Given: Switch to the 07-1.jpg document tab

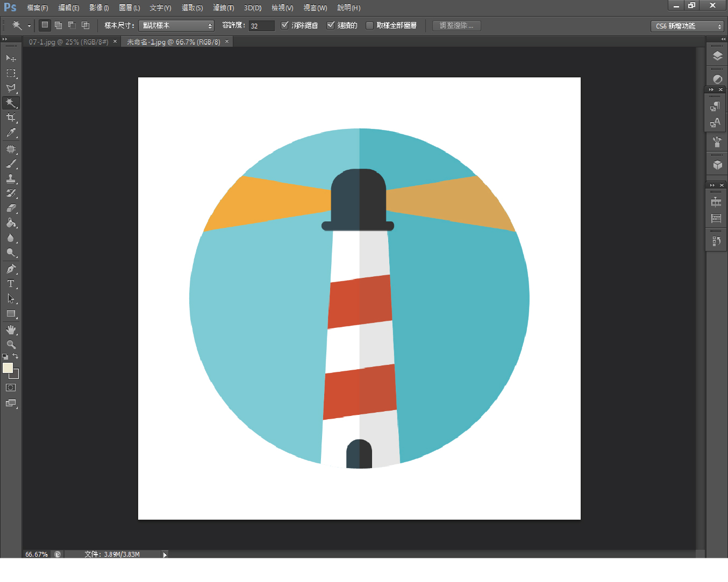Looking at the screenshot, I should 68,42.
